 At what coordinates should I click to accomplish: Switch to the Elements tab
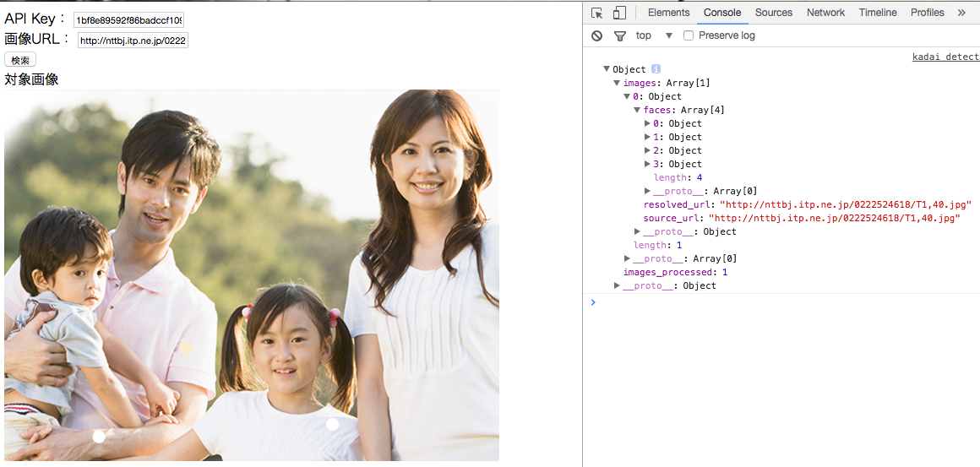[668, 13]
